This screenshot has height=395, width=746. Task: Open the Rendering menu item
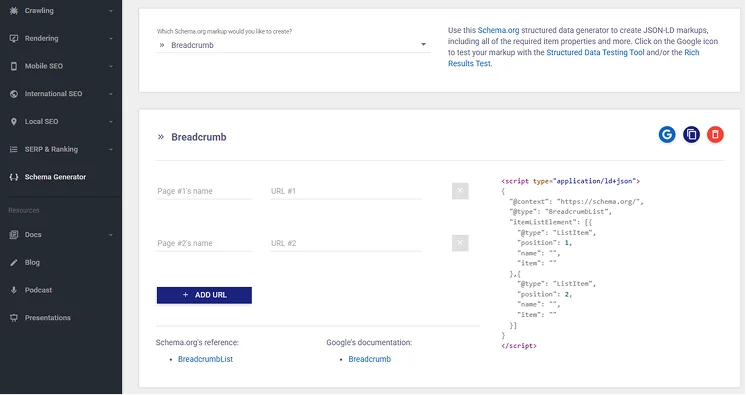[61, 38]
